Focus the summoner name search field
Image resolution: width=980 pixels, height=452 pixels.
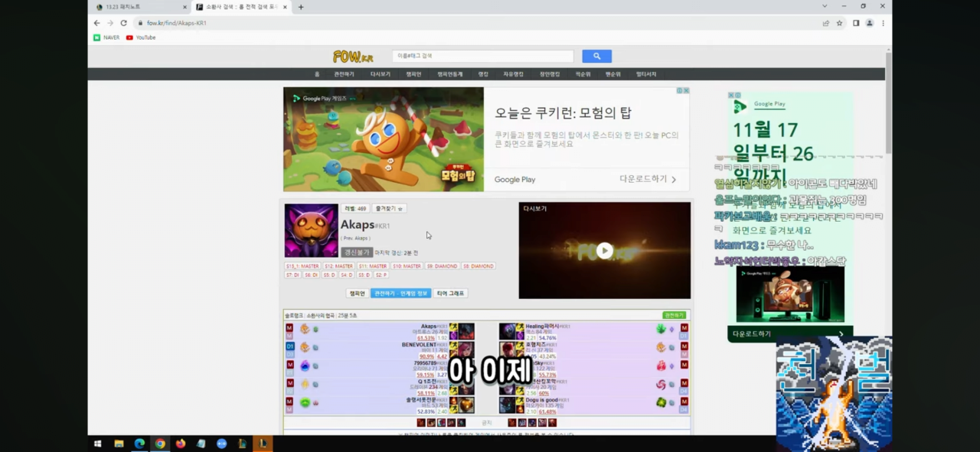pos(482,57)
